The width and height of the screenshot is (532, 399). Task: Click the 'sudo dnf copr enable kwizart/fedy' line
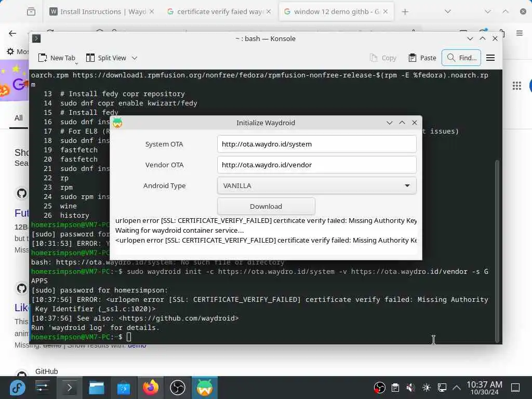click(x=129, y=103)
